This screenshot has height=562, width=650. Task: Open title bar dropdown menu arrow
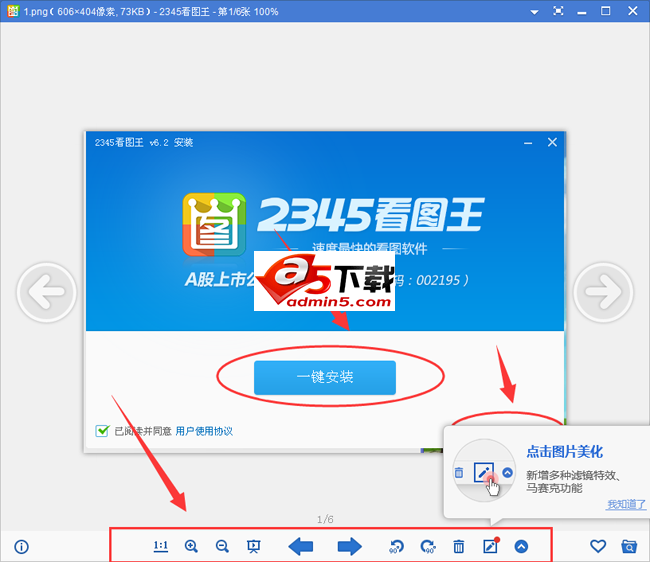coord(534,12)
